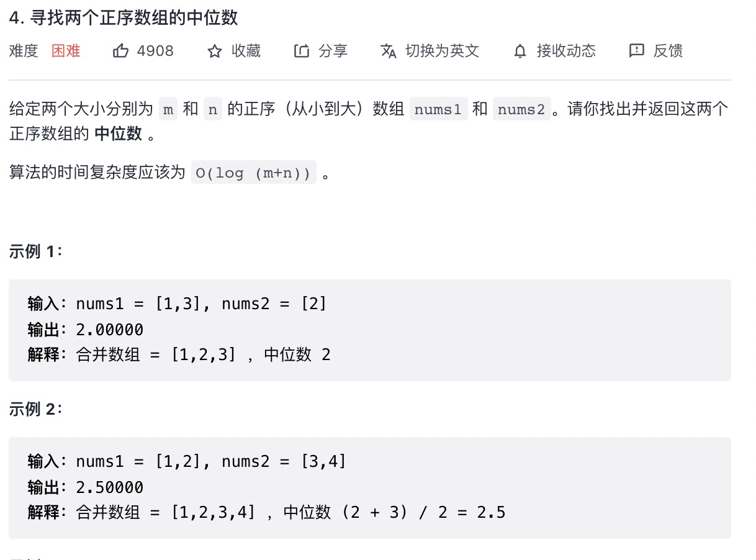Click the bold 中位数 text
Screen dimensions: 756x560
[118, 133]
